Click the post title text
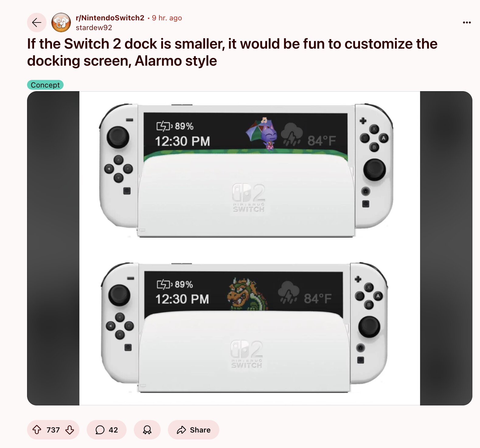 (x=232, y=52)
